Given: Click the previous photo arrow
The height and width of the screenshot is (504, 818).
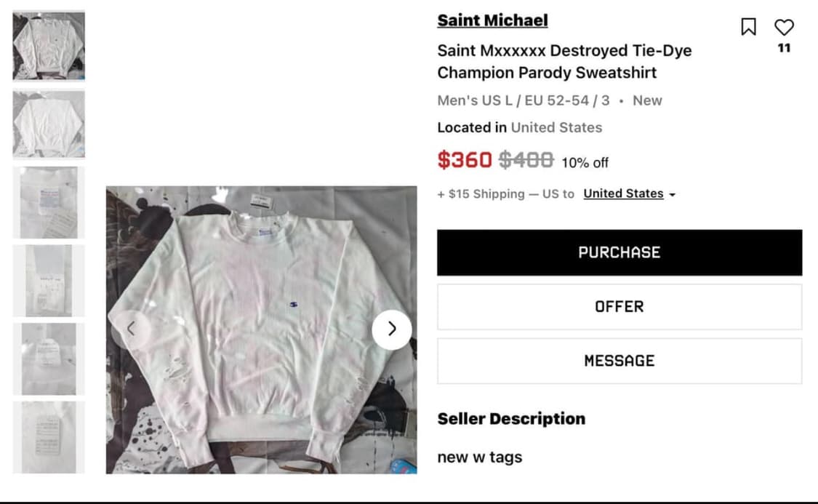Looking at the screenshot, I should (x=132, y=329).
